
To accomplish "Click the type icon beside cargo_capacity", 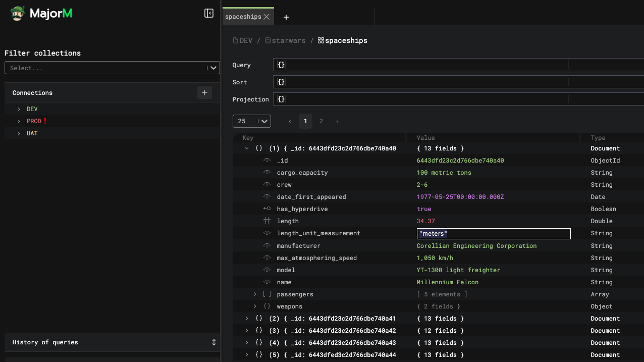I will (x=267, y=173).
